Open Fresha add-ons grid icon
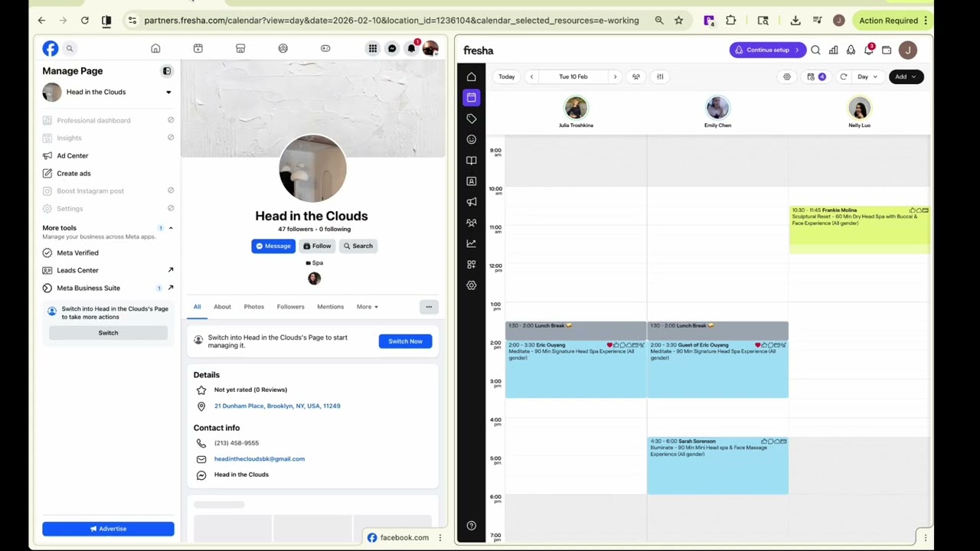Screen dimensions: 980x551 pyautogui.click(x=472, y=265)
